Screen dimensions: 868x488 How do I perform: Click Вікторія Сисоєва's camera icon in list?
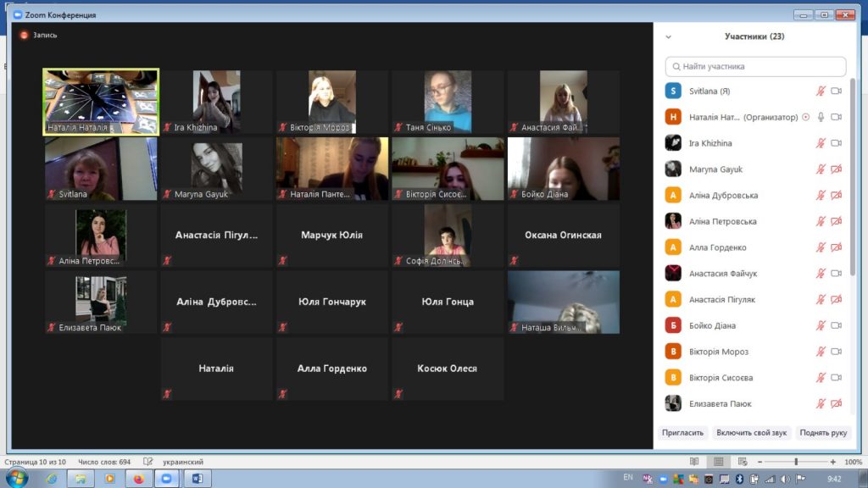tap(837, 377)
